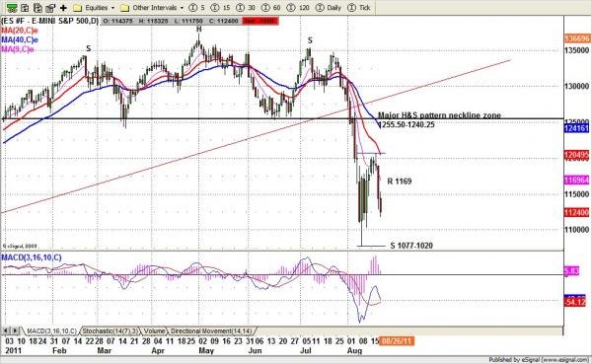The height and width of the screenshot is (364, 592).
Task: Set chart interval to Daily
Action: (x=330, y=7)
